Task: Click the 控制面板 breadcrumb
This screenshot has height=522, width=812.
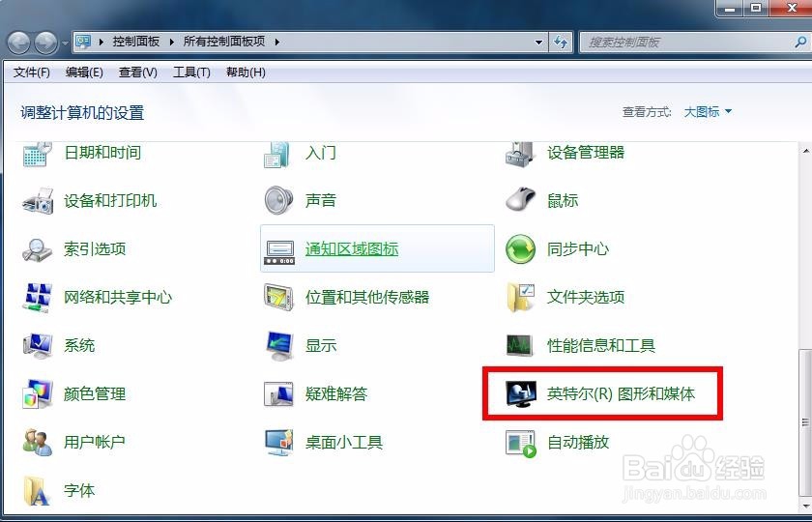Action: click(136, 42)
